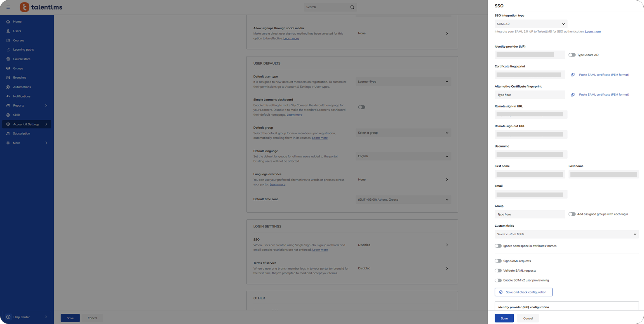Click the copy icon beside Certificate fingerprint

[573, 75]
